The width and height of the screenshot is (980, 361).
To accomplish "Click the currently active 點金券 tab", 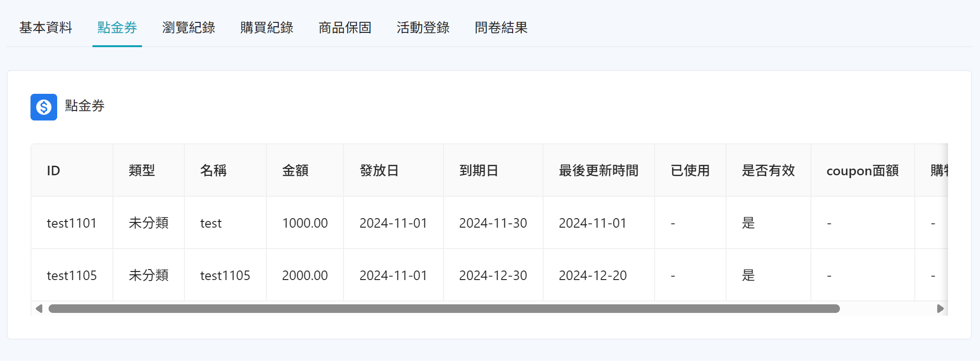I will (x=117, y=28).
